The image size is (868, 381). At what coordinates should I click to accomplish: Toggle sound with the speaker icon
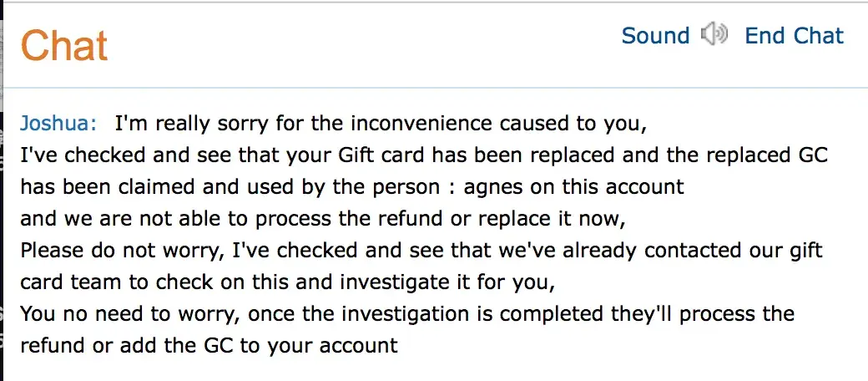(x=714, y=36)
